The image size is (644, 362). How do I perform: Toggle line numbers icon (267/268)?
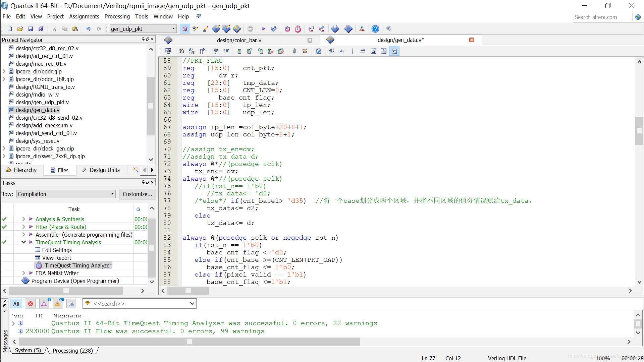pos(331,51)
